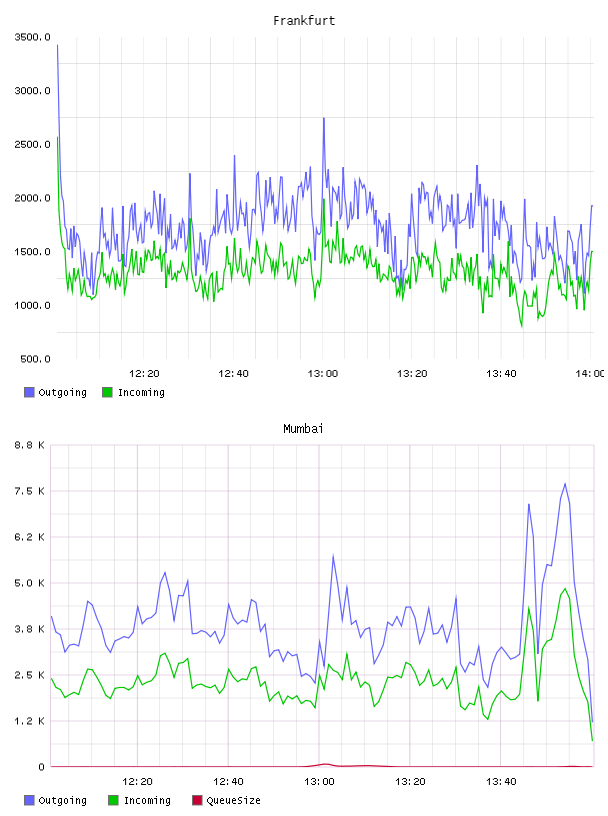Click the 2500.0 y-axis label on Frankfurt chart
This screenshot has height=816, width=608.
point(32,144)
